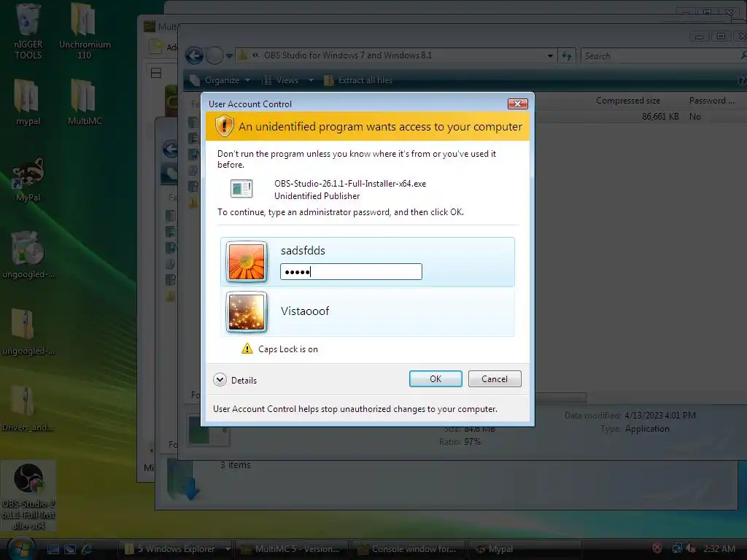This screenshot has height=560, width=747.
Task: Click Switch between windows quick launch icon
Action: (x=70, y=549)
